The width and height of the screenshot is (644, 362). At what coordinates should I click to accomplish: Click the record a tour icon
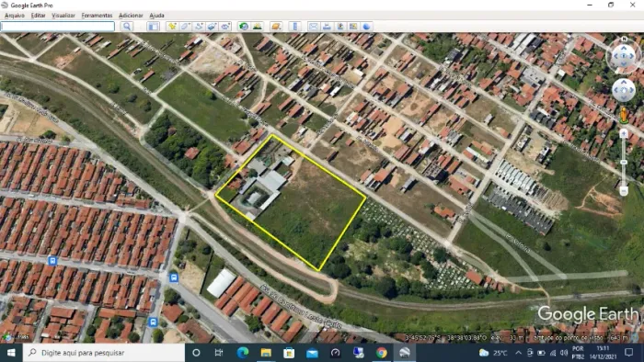pos(225,27)
